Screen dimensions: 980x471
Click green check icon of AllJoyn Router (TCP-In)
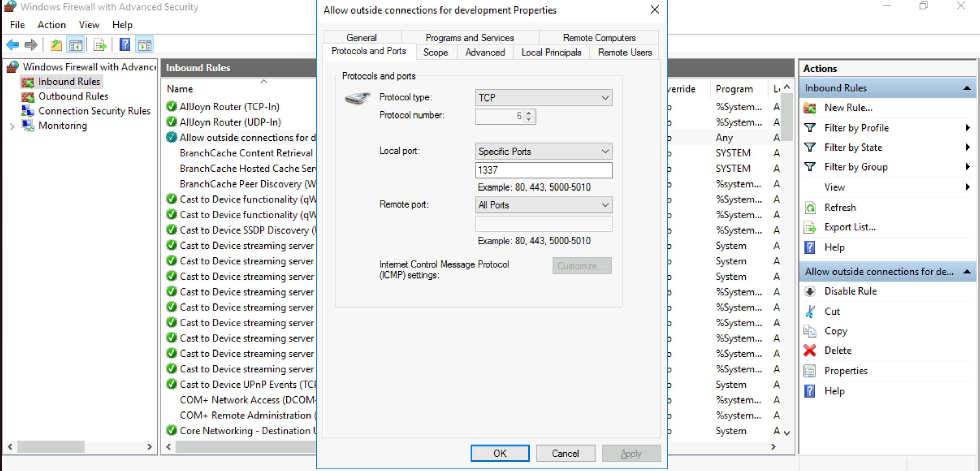click(x=172, y=107)
